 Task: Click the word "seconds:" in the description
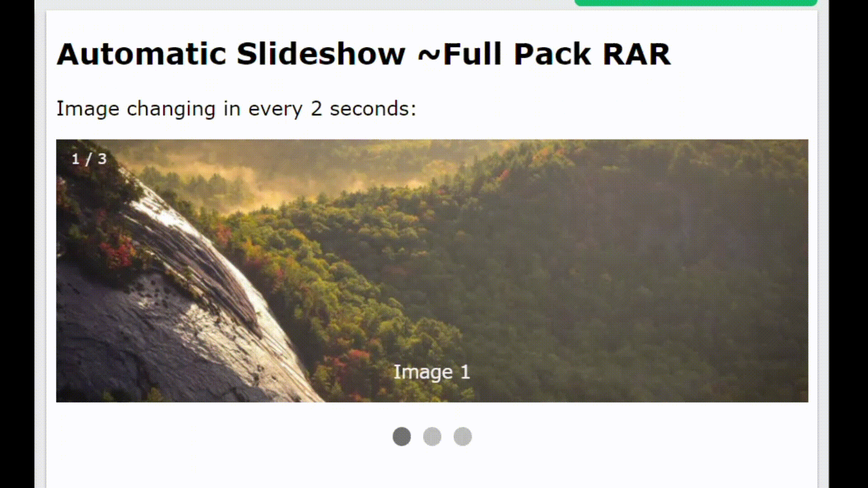pyautogui.click(x=373, y=109)
